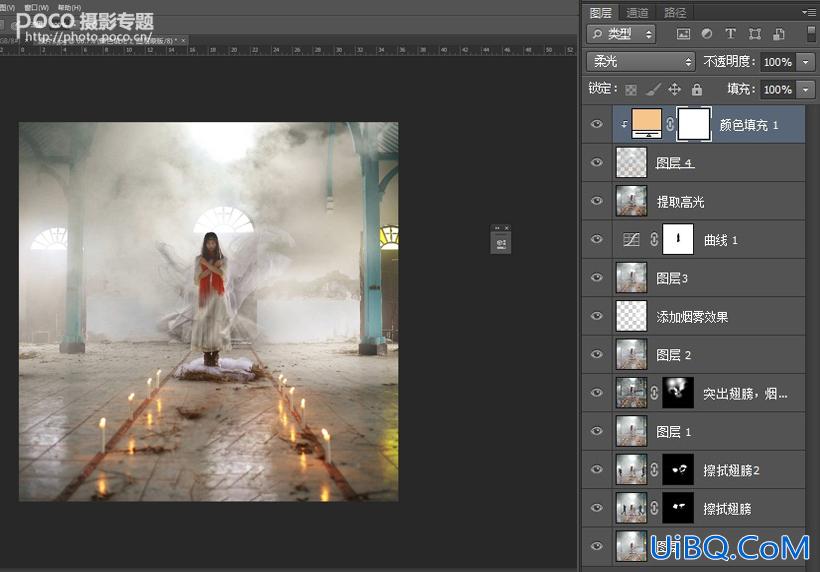Hide the 曲线 1 adjustment layer
The height and width of the screenshot is (572, 820).
pos(597,239)
